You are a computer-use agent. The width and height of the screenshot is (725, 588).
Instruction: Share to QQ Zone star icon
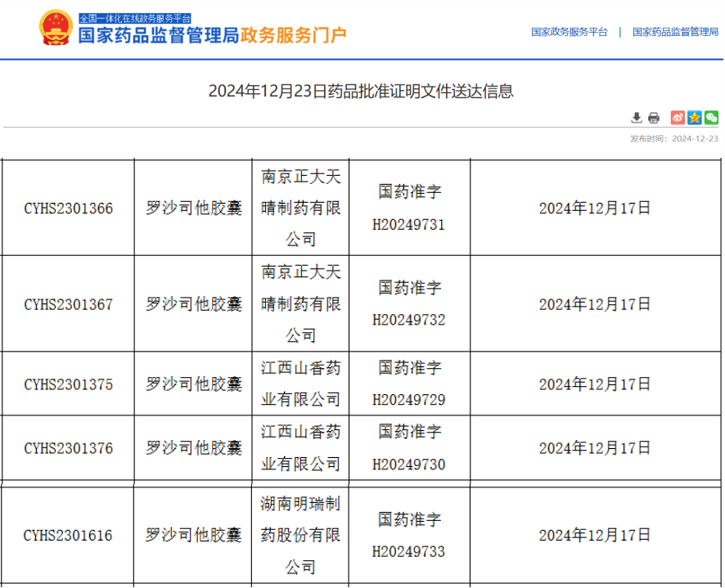(694, 118)
